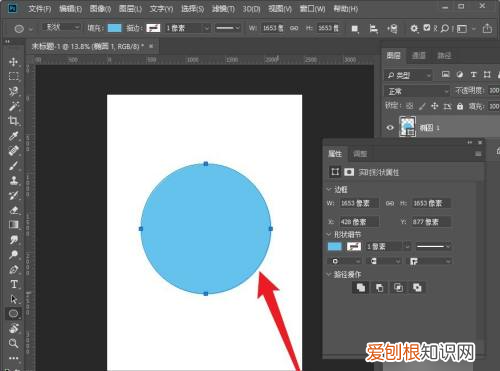Toggle lock transparent pixels in Layers panel
This screenshot has height=371, width=500.
410,106
